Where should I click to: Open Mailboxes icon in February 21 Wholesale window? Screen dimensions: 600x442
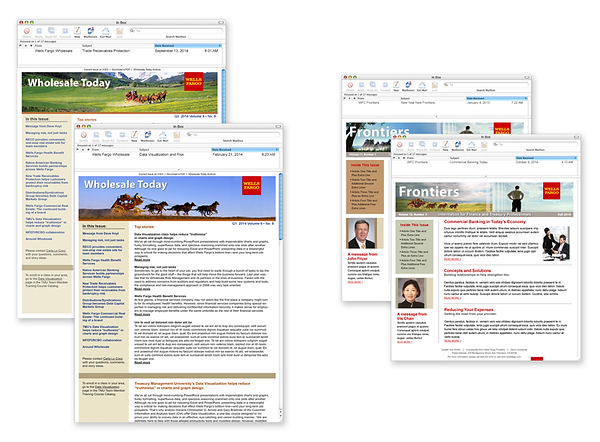[x=147, y=134]
